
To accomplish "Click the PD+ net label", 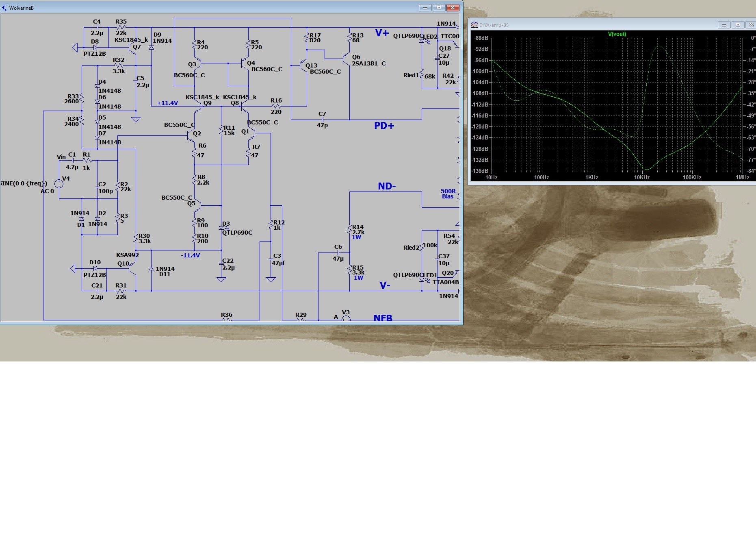I will pos(384,126).
